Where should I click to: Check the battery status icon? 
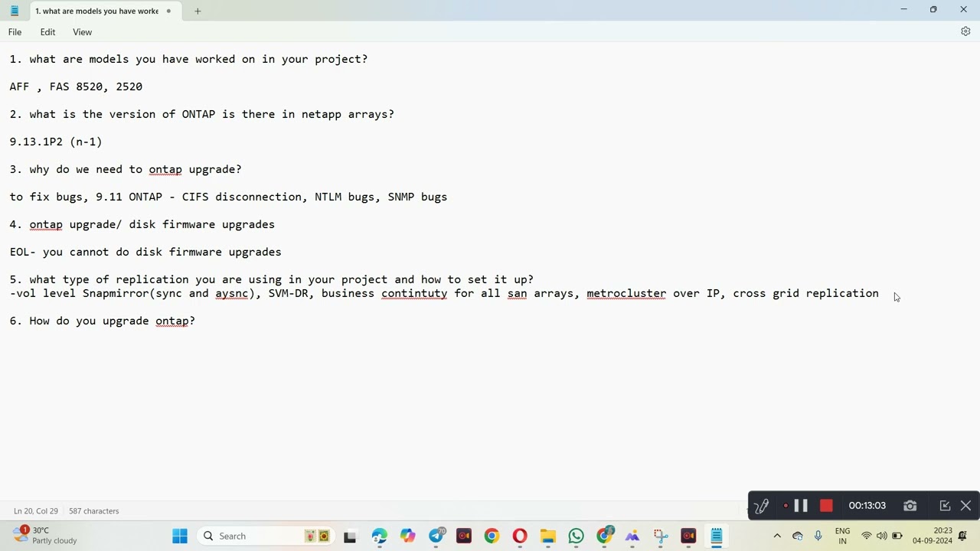point(897,536)
